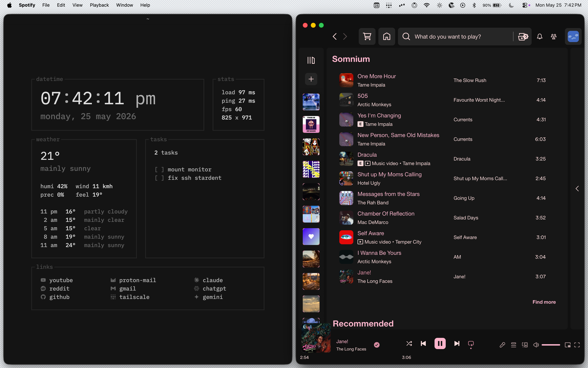The height and width of the screenshot is (368, 588).
Task: Open the Apple menu
Action: tap(9, 5)
